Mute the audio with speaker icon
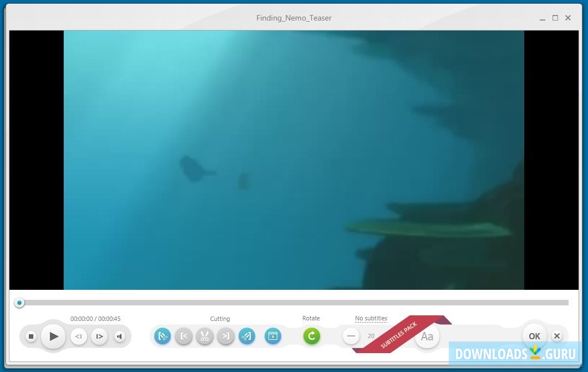 pyautogui.click(x=120, y=336)
